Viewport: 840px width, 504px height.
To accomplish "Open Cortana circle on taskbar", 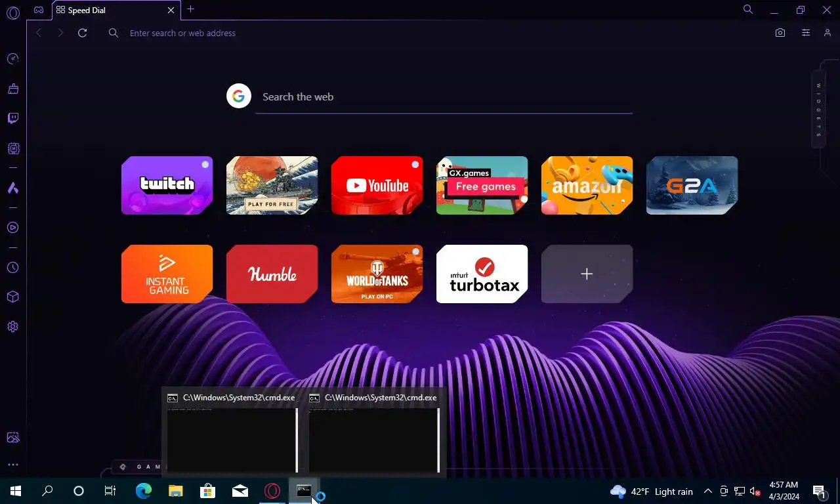I will pyautogui.click(x=79, y=491).
